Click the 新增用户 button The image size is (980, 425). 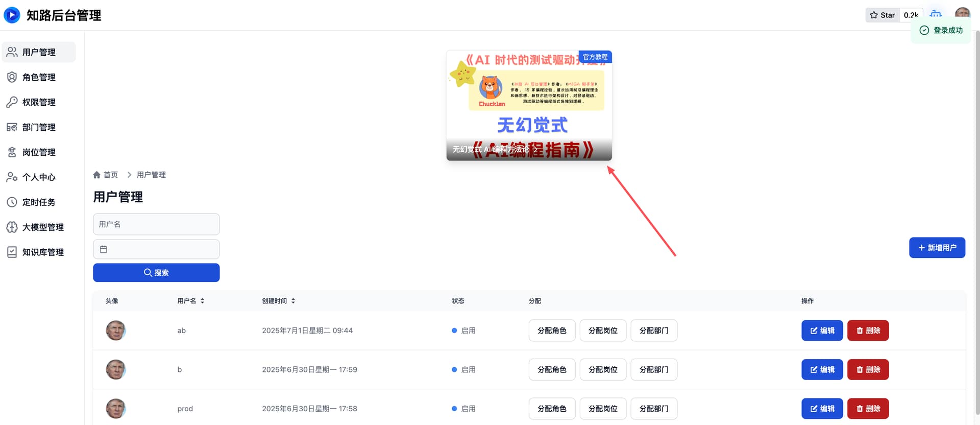tap(937, 248)
